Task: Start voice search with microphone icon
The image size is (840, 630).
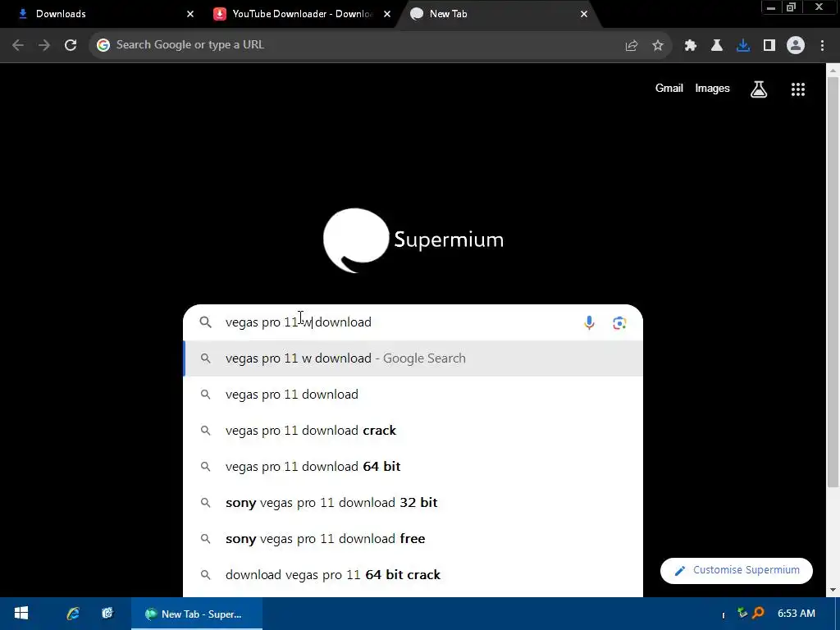Action: pyautogui.click(x=589, y=322)
